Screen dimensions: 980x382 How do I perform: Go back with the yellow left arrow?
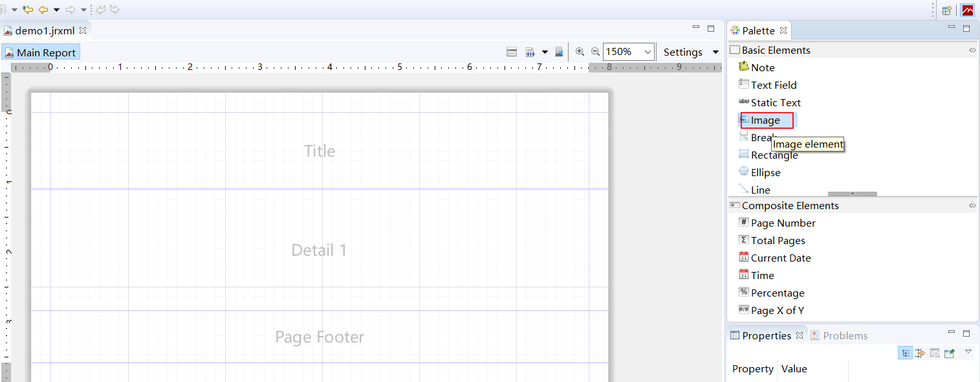click(x=43, y=9)
